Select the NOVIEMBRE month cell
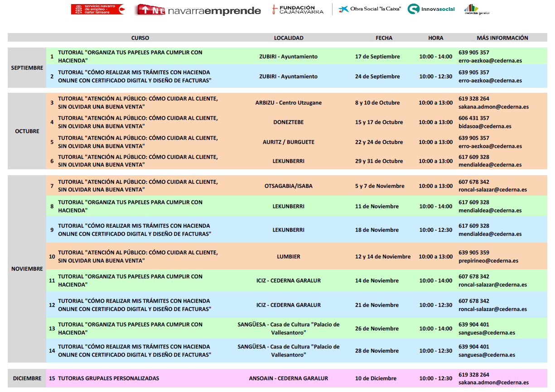 point(27,269)
